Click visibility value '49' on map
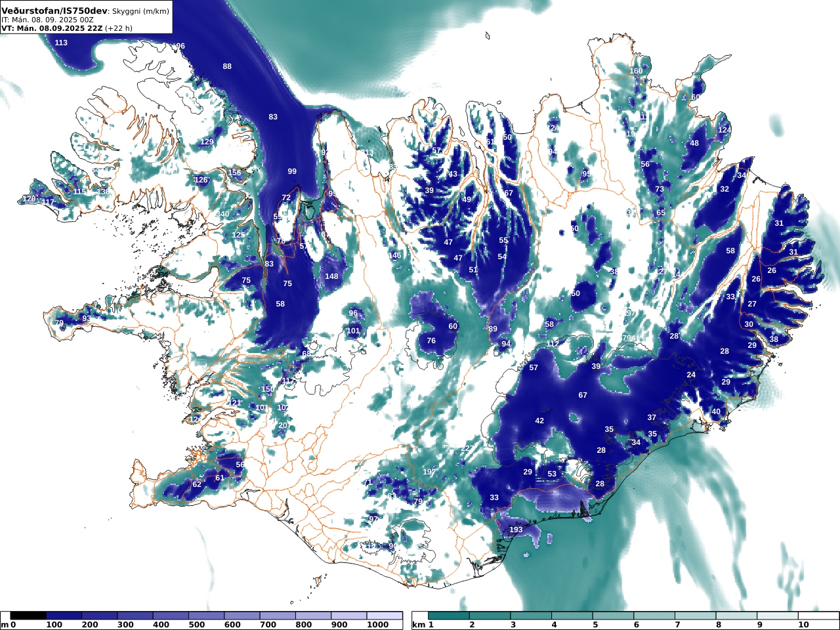The width and height of the screenshot is (840, 630). coord(467,199)
